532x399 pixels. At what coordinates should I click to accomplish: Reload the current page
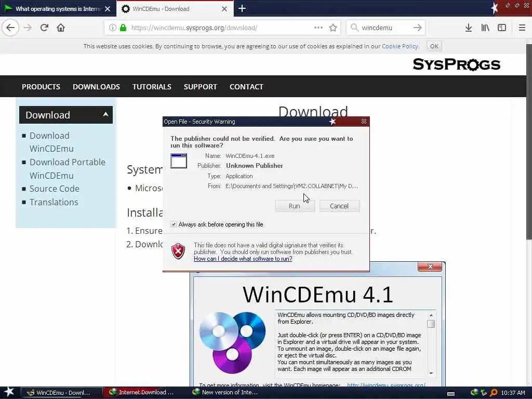click(x=44, y=28)
